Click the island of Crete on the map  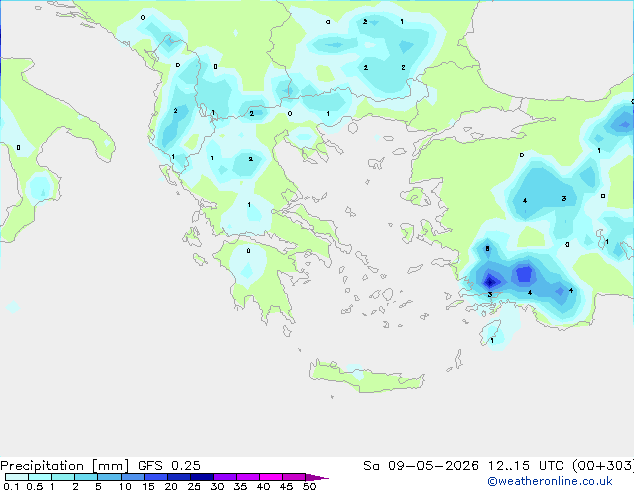[x=367, y=376]
